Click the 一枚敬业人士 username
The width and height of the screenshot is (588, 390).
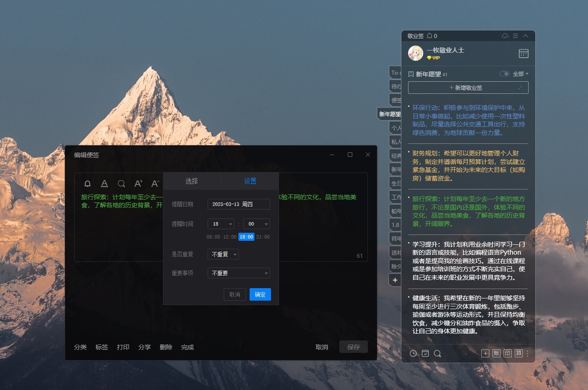pyautogui.click(x=446, y=50)
